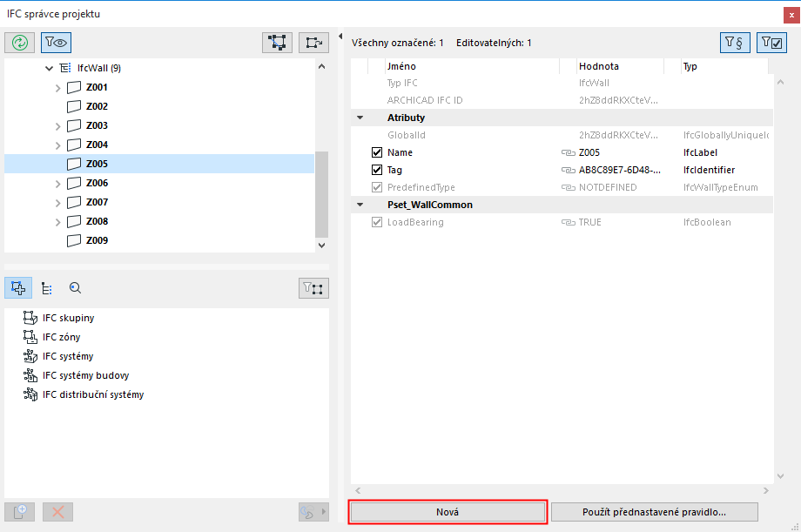Collapse the left panel with small arrow
This screenshot has height=532, width=801.
pos(340,37)
